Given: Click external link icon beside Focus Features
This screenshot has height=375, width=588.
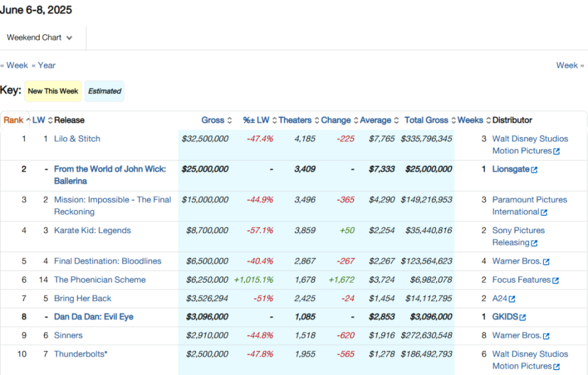Looking at the screenshot, I should click(x=556, y=280).
